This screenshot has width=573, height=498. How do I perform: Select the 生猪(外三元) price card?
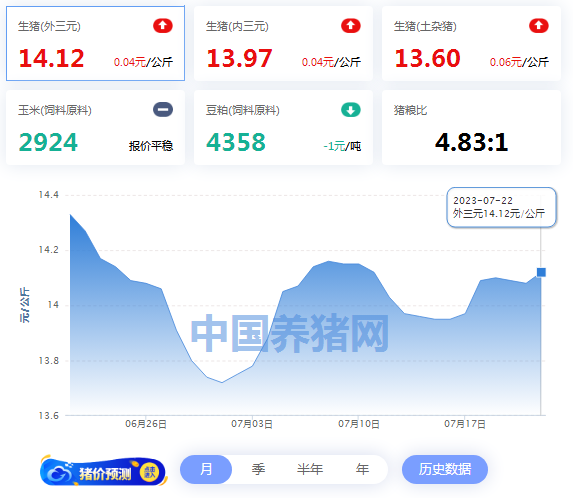(x=95, y=43)
